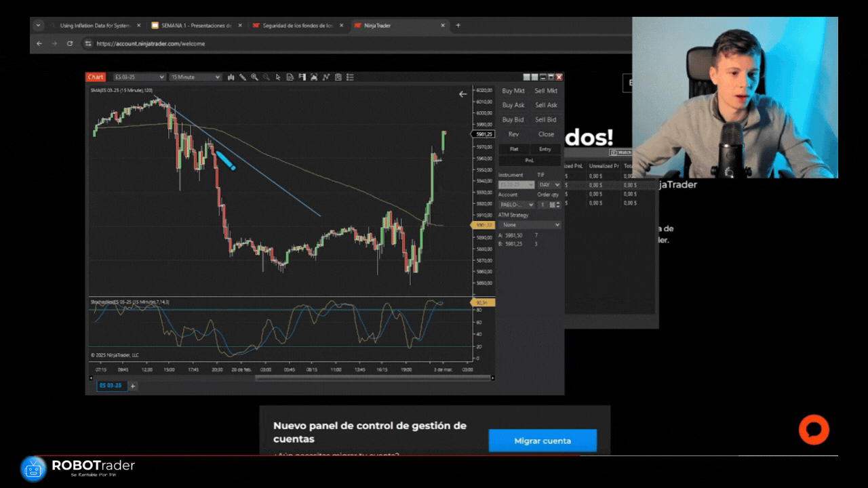Image resolution: width=868 pixels, height=488 pixels.
Task: Click the 5981,25 current price marker
Action: point(484,134)
